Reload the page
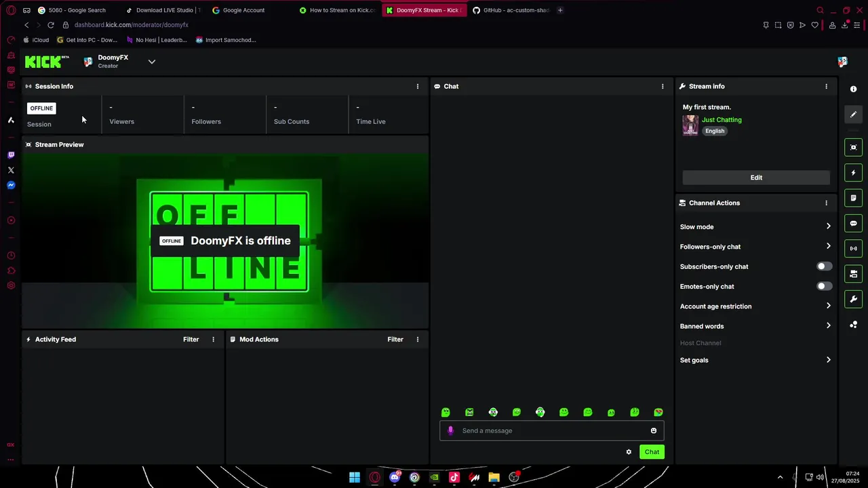Image resolution: width=868 pixels, height=488 pixels. coord(50,25)
